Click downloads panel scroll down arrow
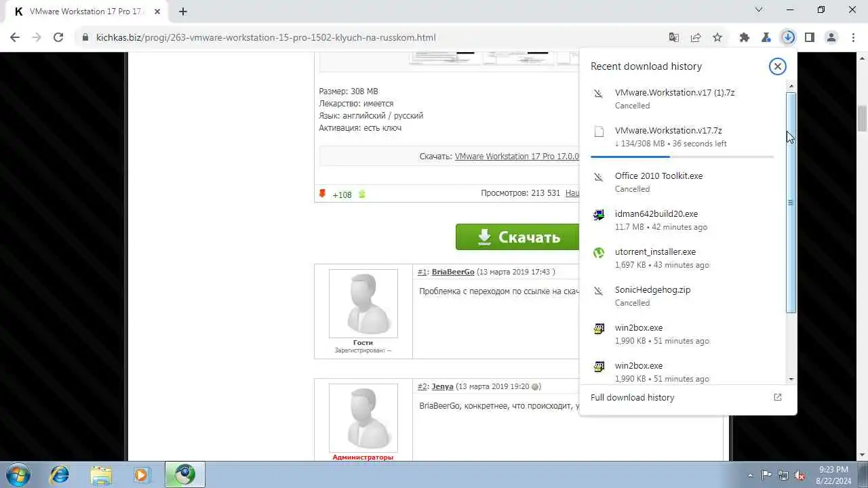This screenshot has height=488, width=868. click(791, 379)
